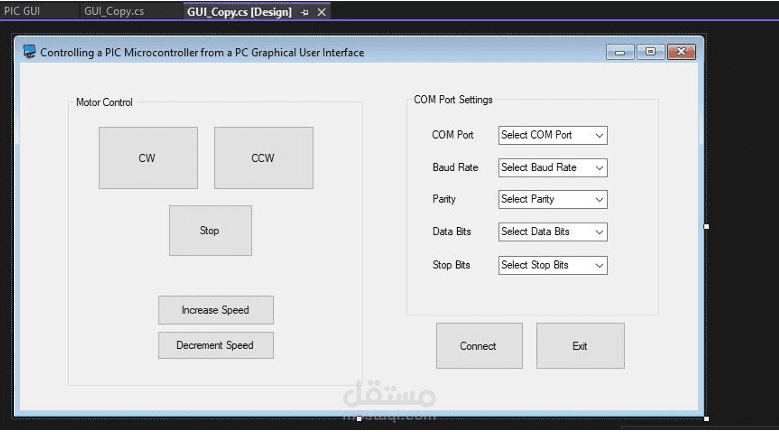The width and height of the screenshot is (779, 432).
Task: Switch to the PIC GUI tab
Action: point(22,11)
